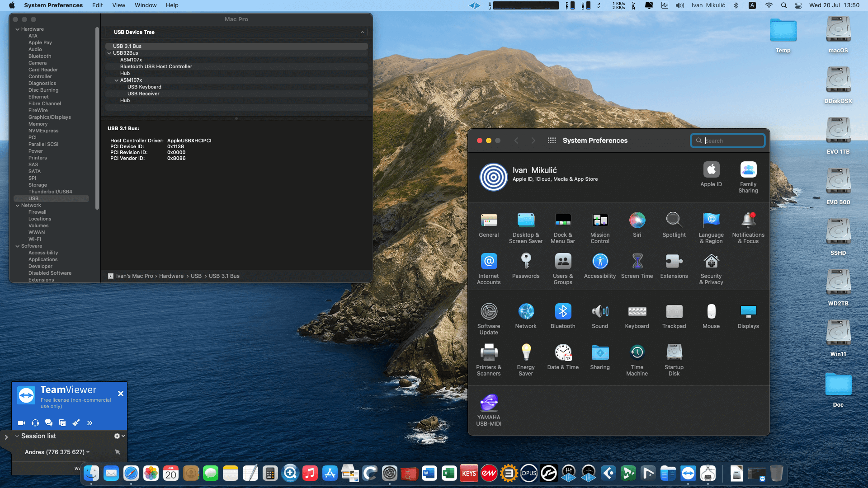
Task: Collapse the Software section in sidebar
Action: point(18,246)
